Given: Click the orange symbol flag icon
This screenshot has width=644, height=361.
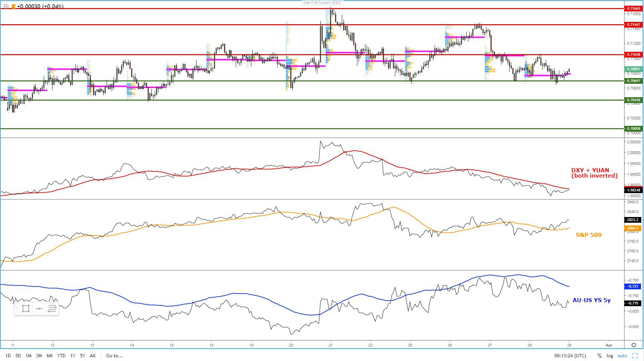Looking at the screenshot, I should pos(13,6).
